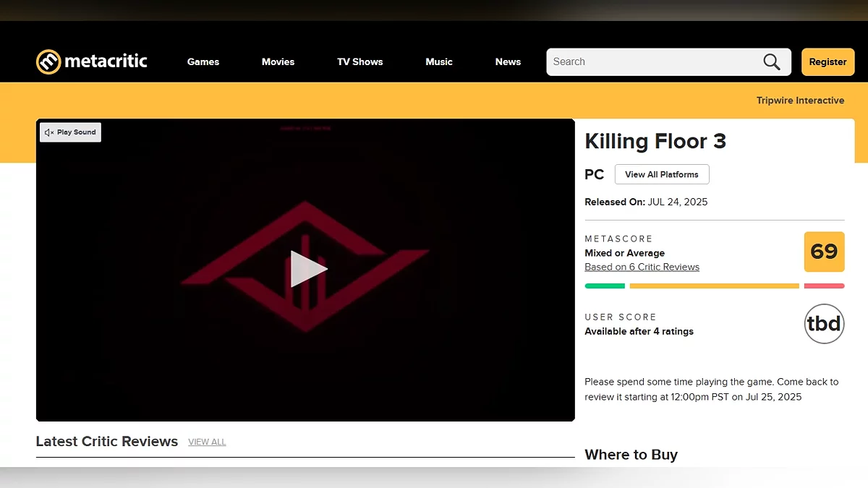Open the Movies menu
Screen dimensions: 868x488
(278, 62)
